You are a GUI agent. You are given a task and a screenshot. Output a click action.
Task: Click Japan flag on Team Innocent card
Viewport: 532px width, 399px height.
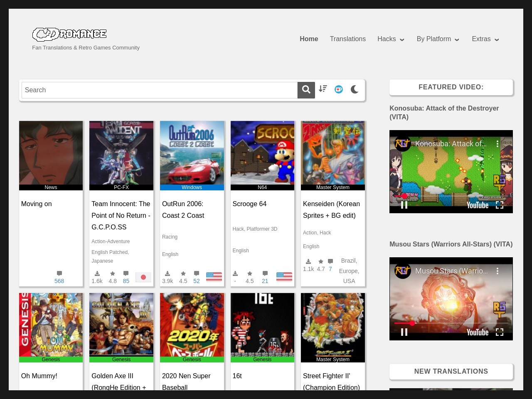143,277
